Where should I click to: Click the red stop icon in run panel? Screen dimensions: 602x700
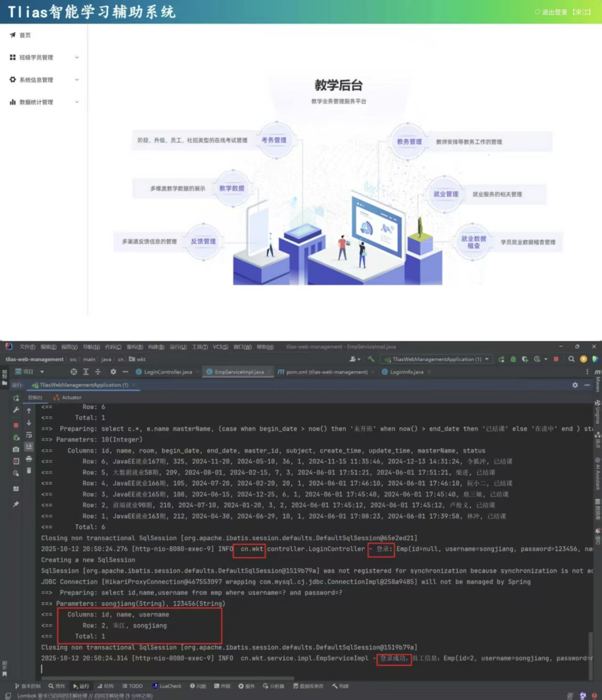tap(16, 425)
